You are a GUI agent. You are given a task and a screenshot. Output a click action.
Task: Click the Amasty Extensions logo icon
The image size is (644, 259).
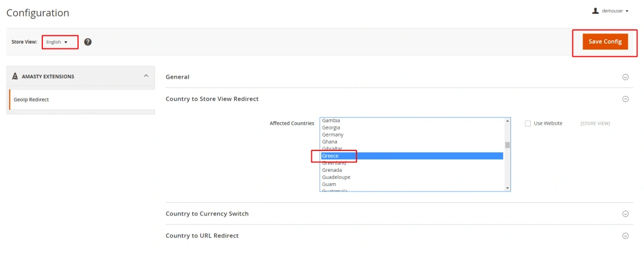15,76
